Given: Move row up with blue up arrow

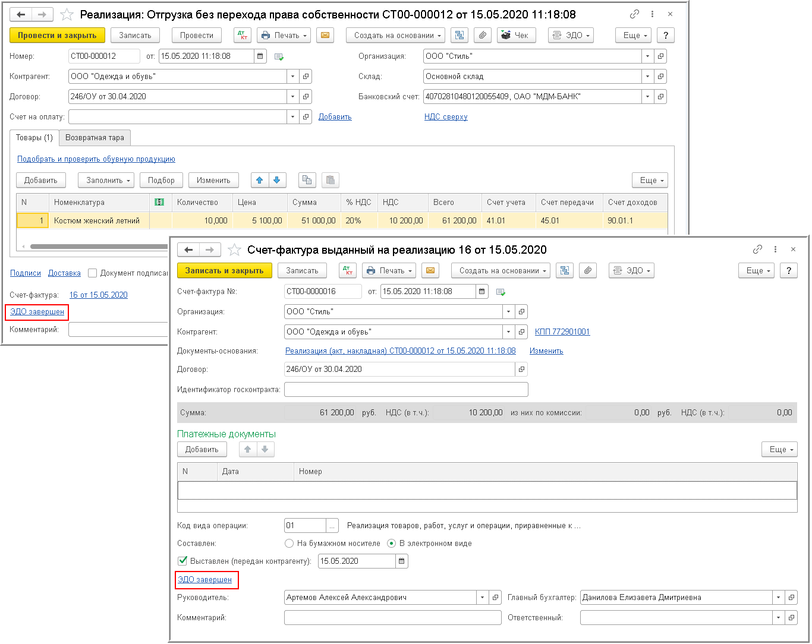Looking at the screenshot, I should [259, 181].
